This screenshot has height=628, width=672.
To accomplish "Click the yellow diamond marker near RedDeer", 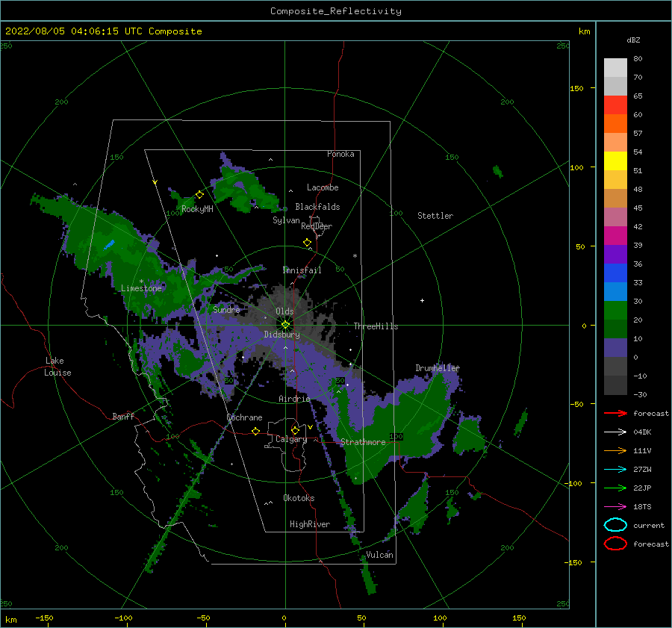I will click(308, 243).
